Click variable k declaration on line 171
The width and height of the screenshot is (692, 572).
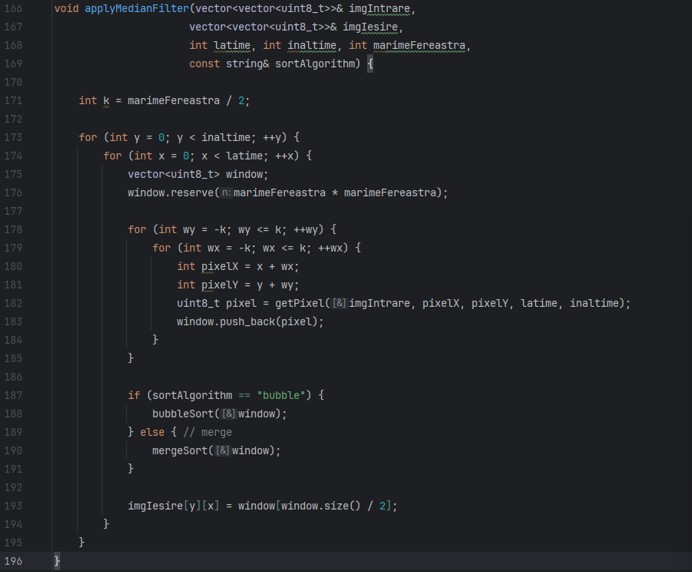(x=106, y=100)
